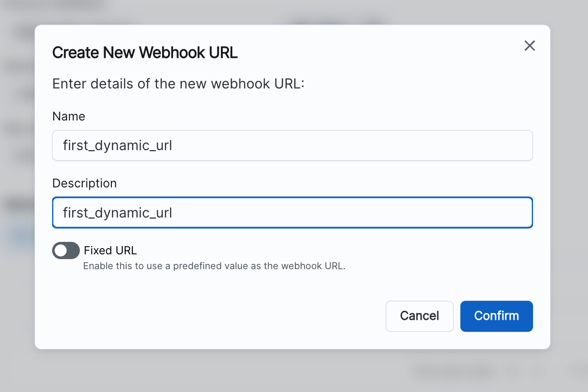Image resolution: width=588 pixels, height=392 pixels.
Task: Cancel the webhook URL creation
Action: click(419, 316)
